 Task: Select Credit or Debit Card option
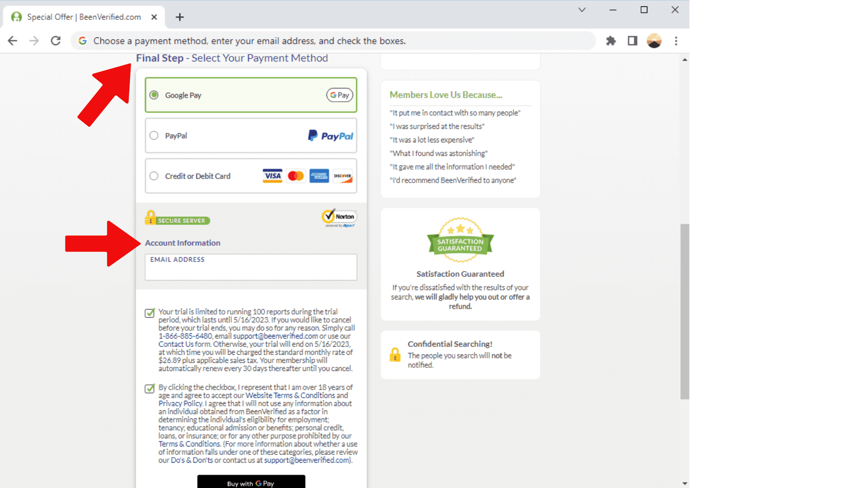pyautogui.click(x=154, y=176)
